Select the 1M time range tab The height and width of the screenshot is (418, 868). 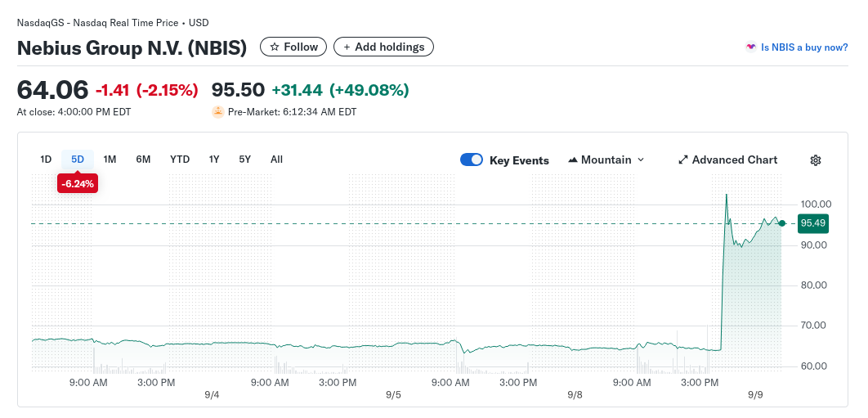[110, 160]
